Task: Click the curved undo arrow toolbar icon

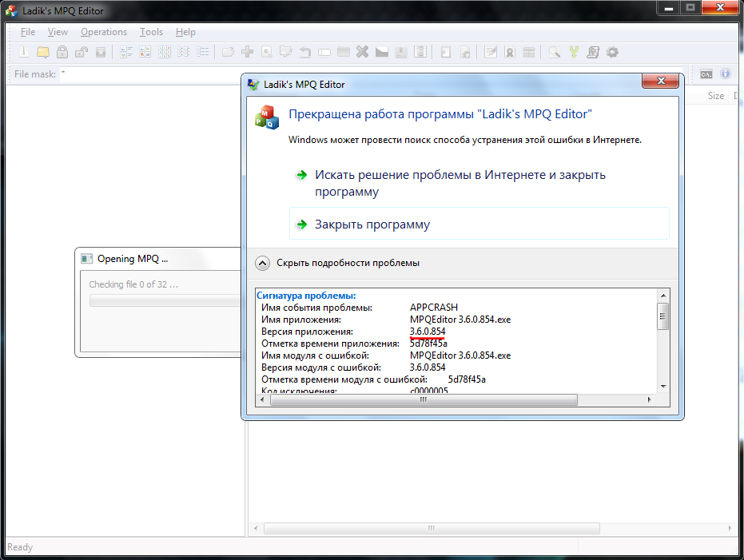Action: pyautogui.click(x=305, y=52)
